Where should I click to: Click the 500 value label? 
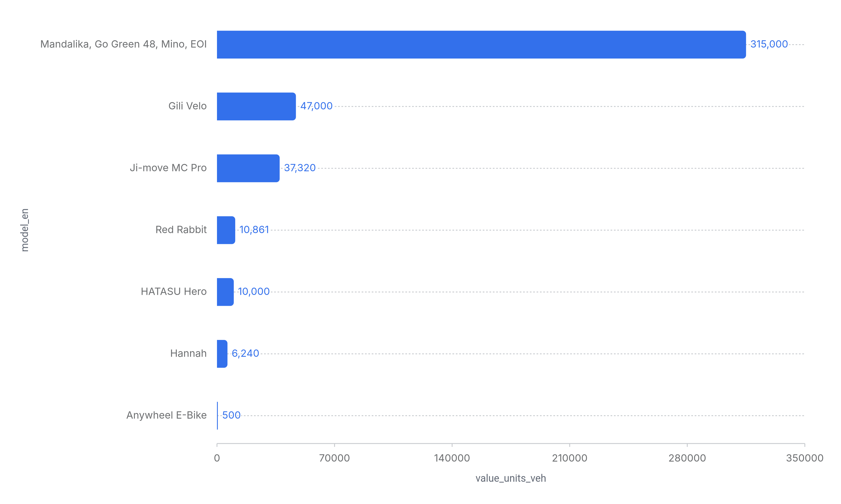pyautogui.click(x=231, y=415)
